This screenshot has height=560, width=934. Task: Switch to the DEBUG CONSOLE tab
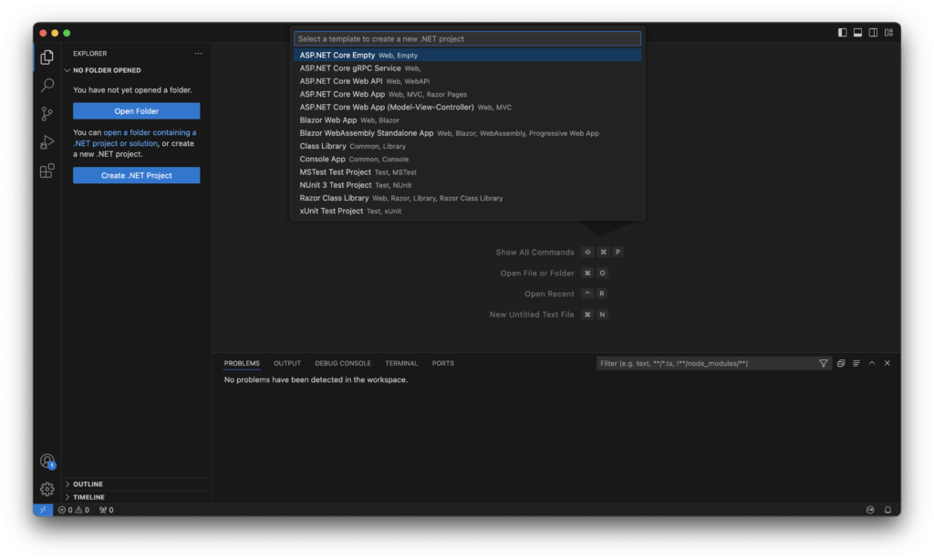tap(343, 363)
